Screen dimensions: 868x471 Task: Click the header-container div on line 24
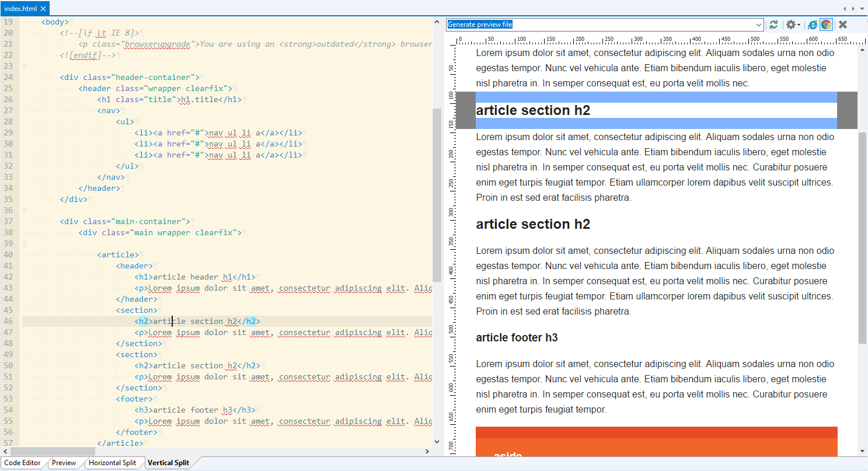[129, 77]
